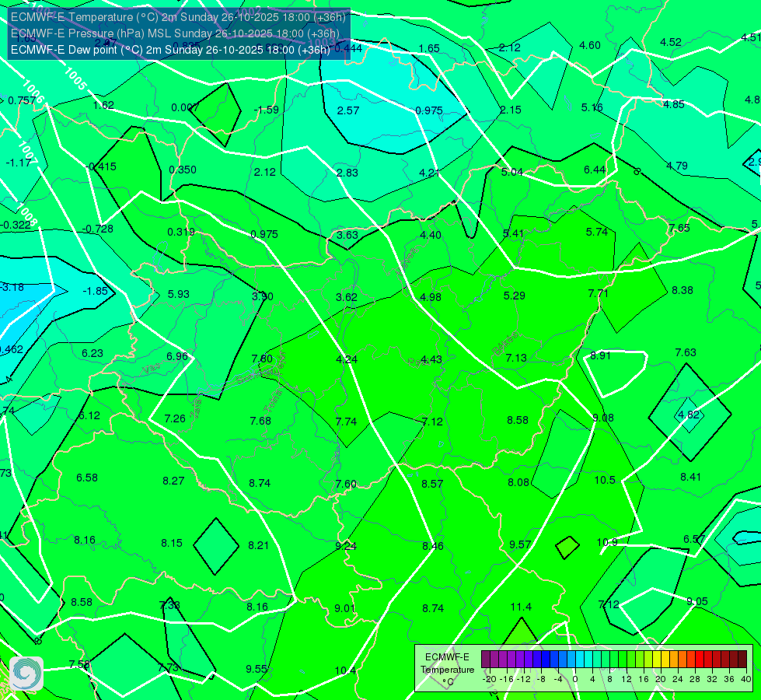Click the map value 7.63

(x=686, y=352)
